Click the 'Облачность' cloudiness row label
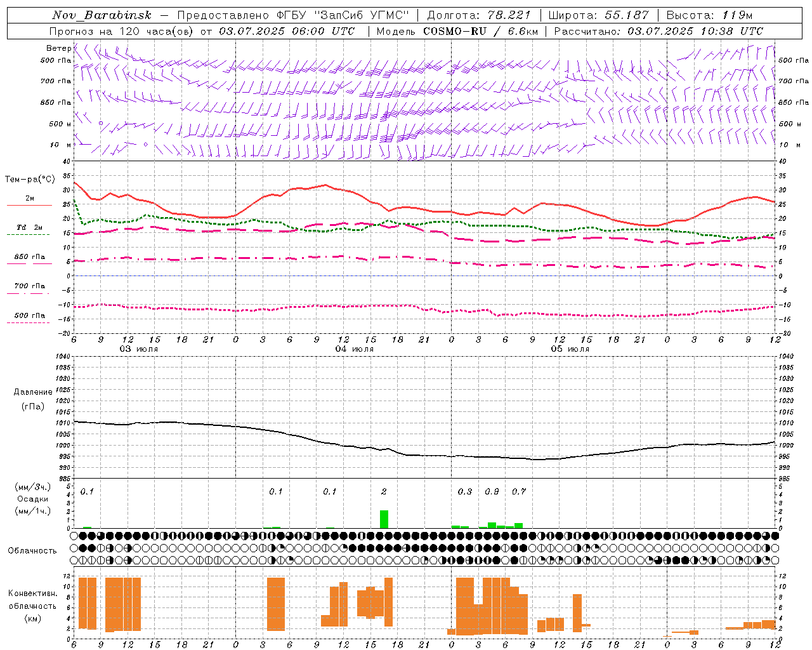The image size is (812, 650). 32,551
